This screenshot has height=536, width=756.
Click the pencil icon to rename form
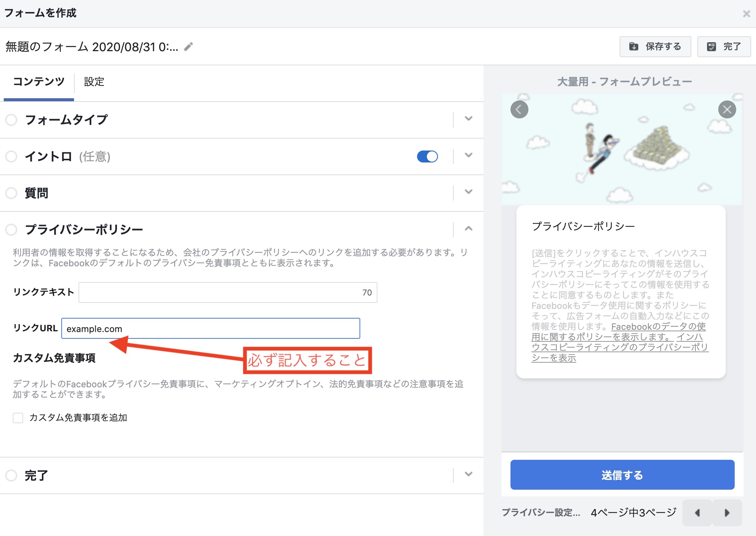[x=189, y=47]
